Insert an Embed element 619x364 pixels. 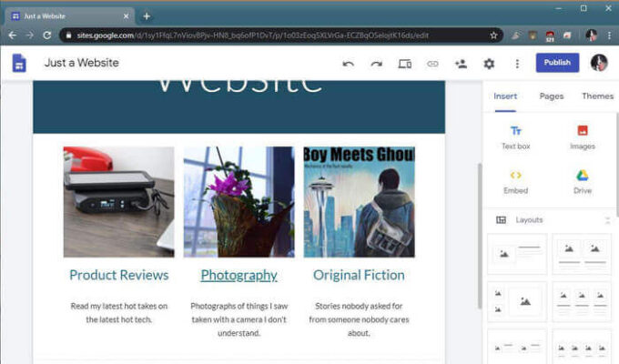point(516,182)
